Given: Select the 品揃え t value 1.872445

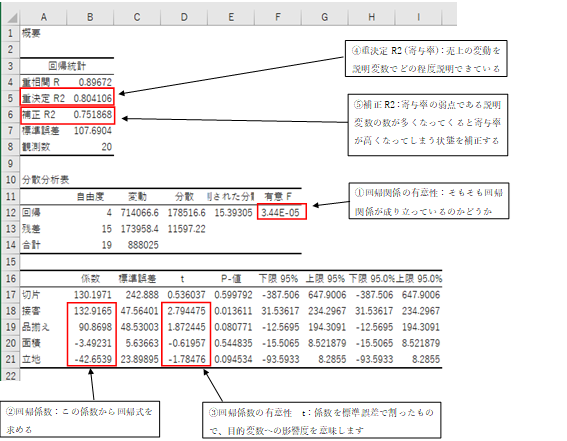Looking at the screenshot, I should (x=186, y=327).
